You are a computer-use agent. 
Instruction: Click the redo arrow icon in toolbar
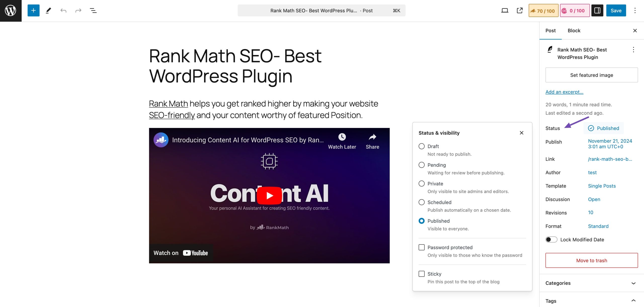tap(78, 10)
